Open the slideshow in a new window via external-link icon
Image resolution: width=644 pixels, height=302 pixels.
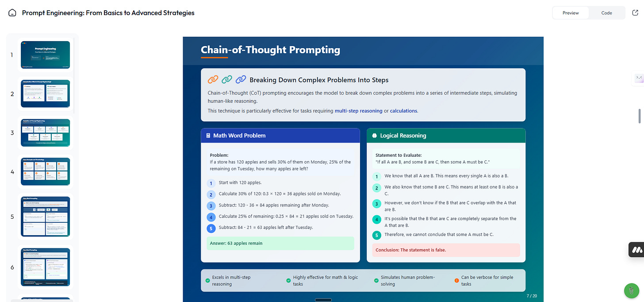click(635, 12)
